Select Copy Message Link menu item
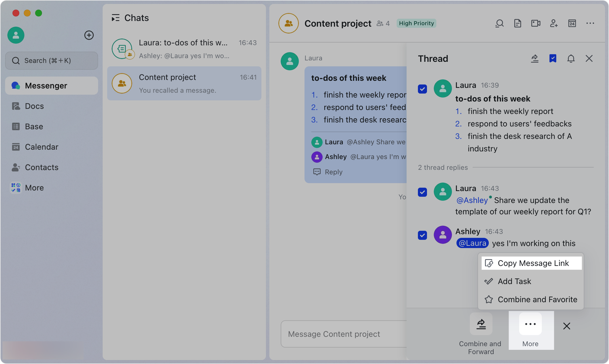 pos(532,263)
